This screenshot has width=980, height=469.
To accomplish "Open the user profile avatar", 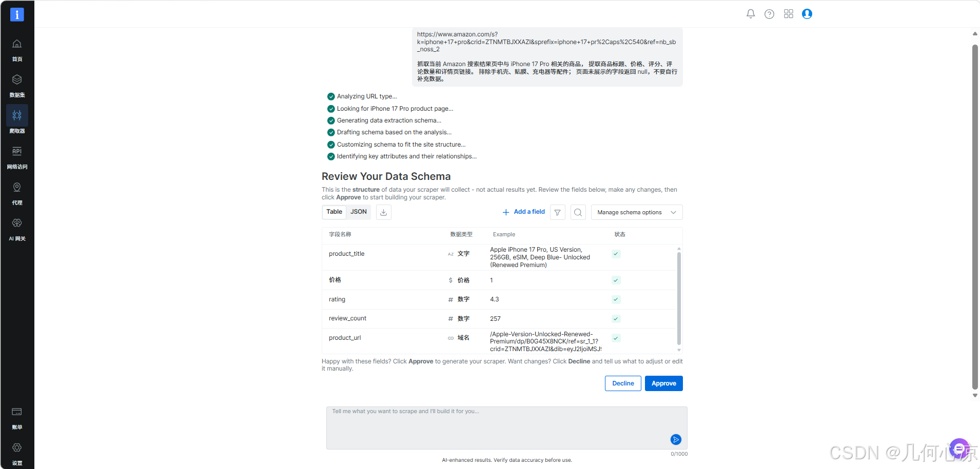I will pyautogui.click(x=807, y=14).
